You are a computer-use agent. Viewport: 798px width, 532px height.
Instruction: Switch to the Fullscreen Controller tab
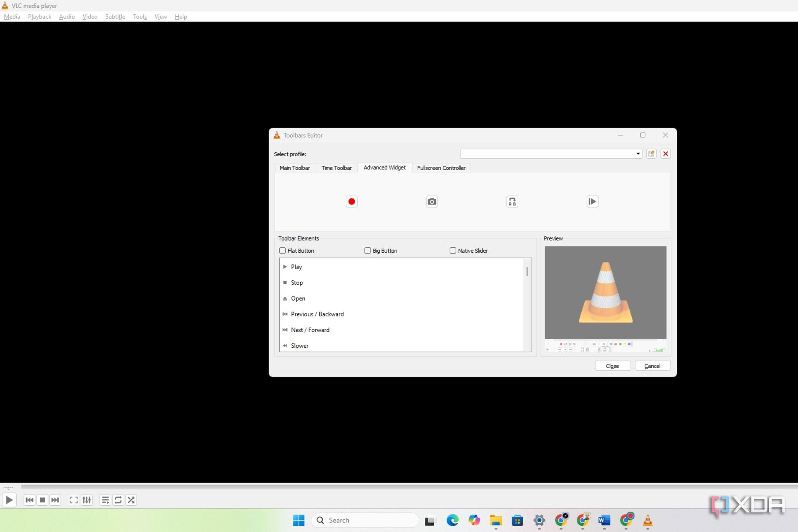[x=441, y=168]
